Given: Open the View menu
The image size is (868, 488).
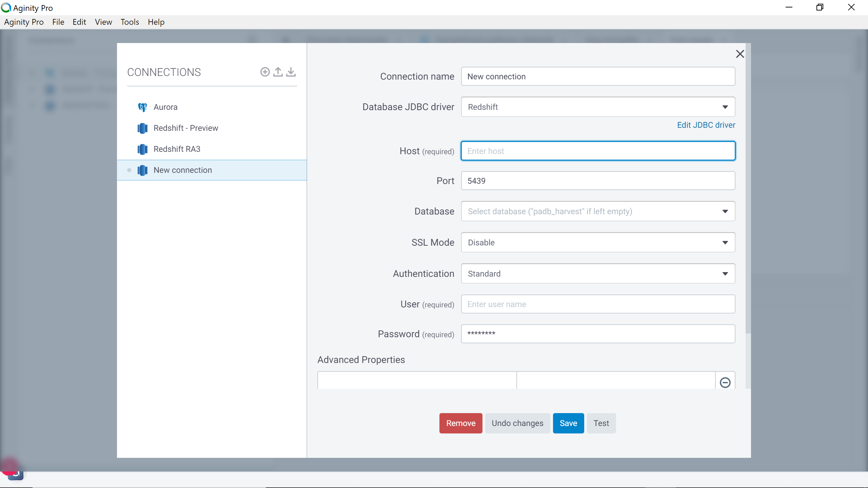Looking at the screenshot, I should click(103, 22).
